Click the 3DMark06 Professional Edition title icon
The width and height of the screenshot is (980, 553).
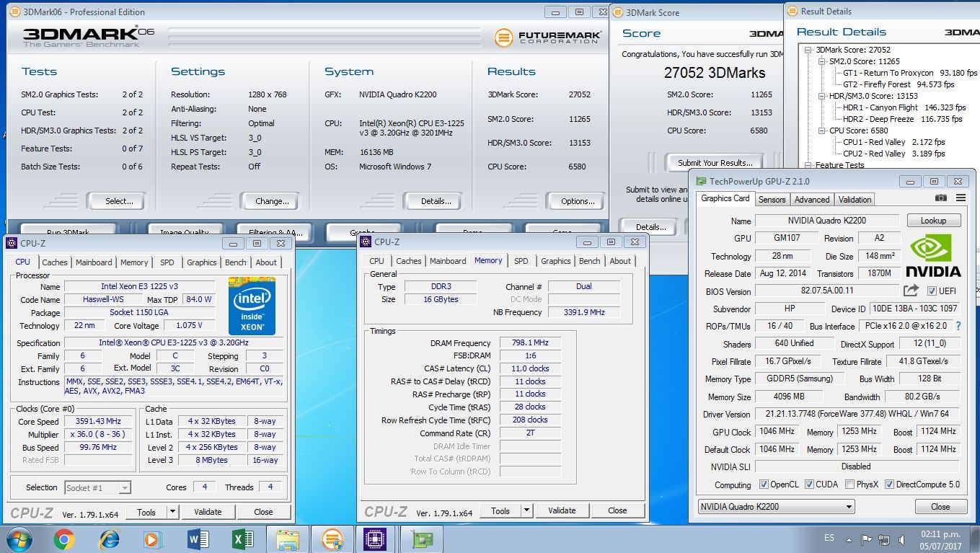click(15, 12)
